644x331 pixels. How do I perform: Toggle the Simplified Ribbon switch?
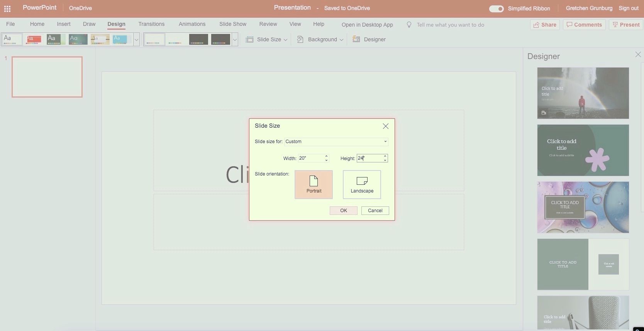pyautogui.click(x=496, y=8)
